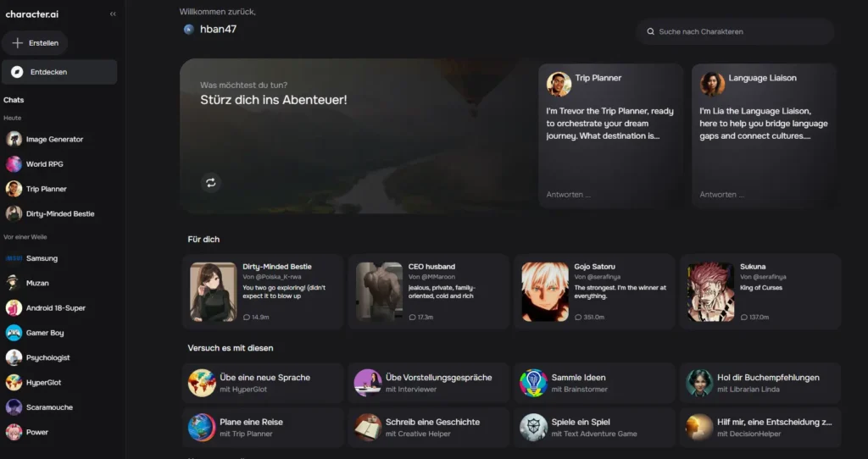The height and width of the screenshot is (459, 868).
Task: Click the Versuch es mit diesen heading
Action: [231, 348]
